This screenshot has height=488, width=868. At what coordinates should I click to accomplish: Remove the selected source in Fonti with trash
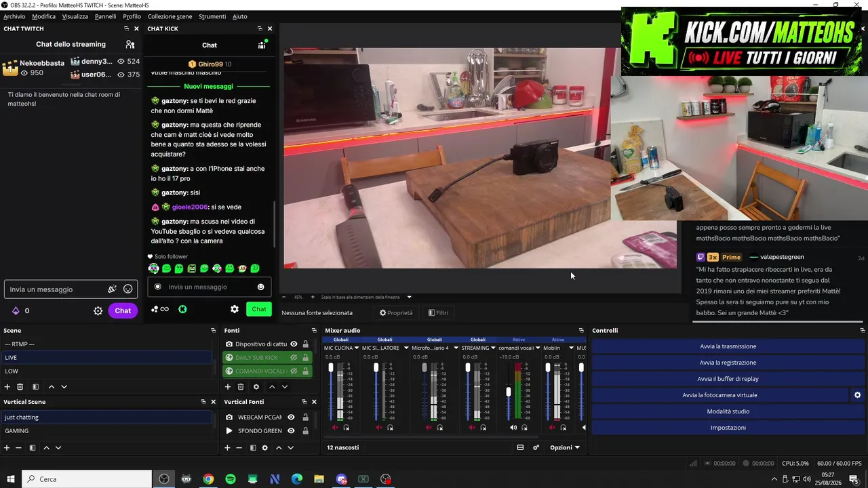click(241, 386)
